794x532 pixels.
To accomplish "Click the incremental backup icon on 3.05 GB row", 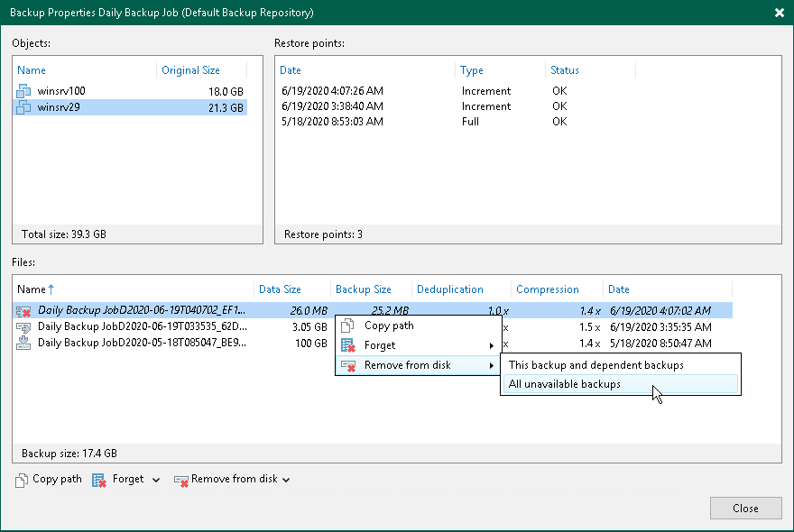I will pos(23,326).
